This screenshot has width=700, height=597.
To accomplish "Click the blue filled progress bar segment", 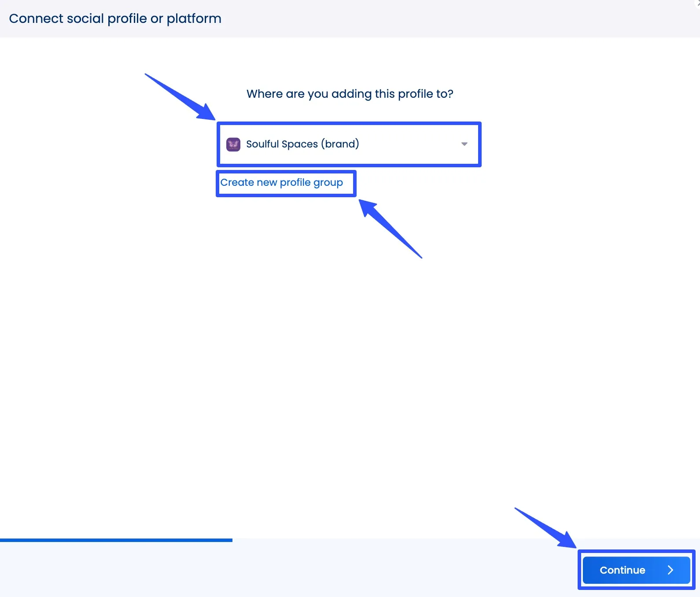I will tap(116, 540).
